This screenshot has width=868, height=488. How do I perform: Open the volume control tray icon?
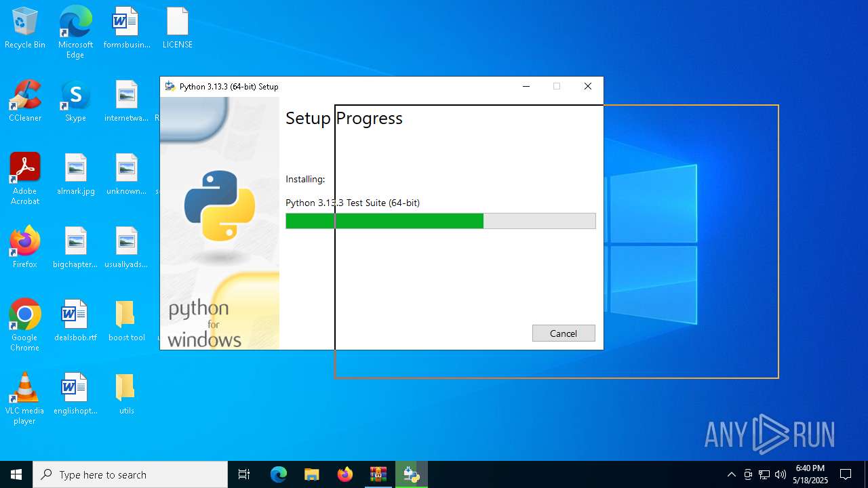tap(781, 474)
